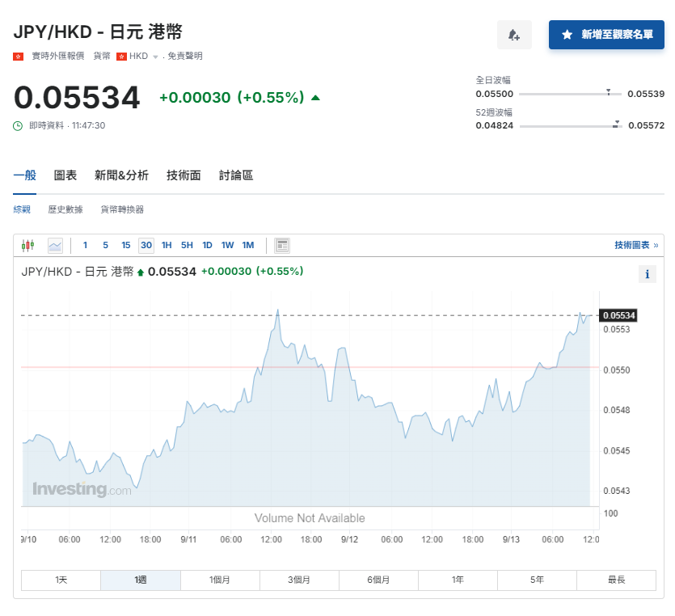Switch to the 技術面 tab
The height and width of the screenshot is (616, 675).
pyautogui.click(x=184, y=175)
